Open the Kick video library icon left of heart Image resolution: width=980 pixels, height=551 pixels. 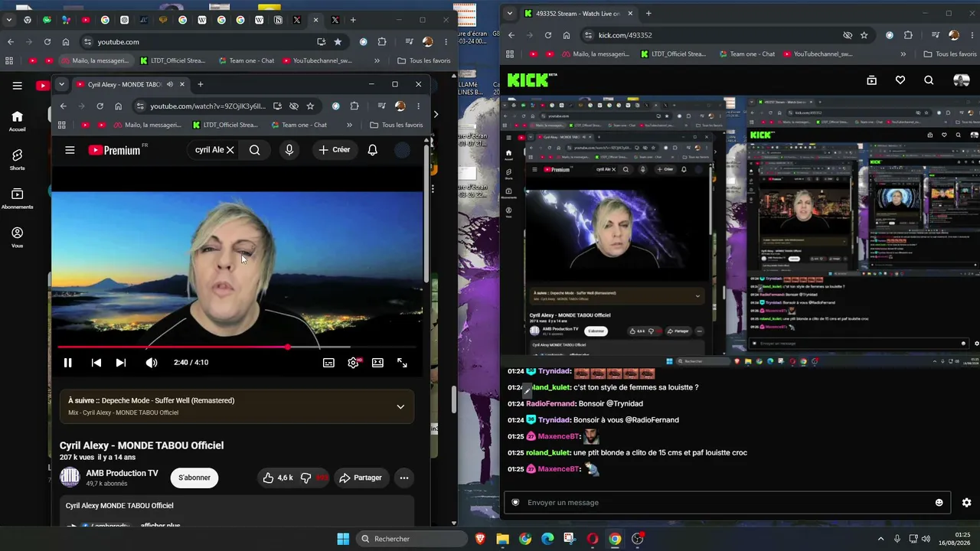(871, 80)
